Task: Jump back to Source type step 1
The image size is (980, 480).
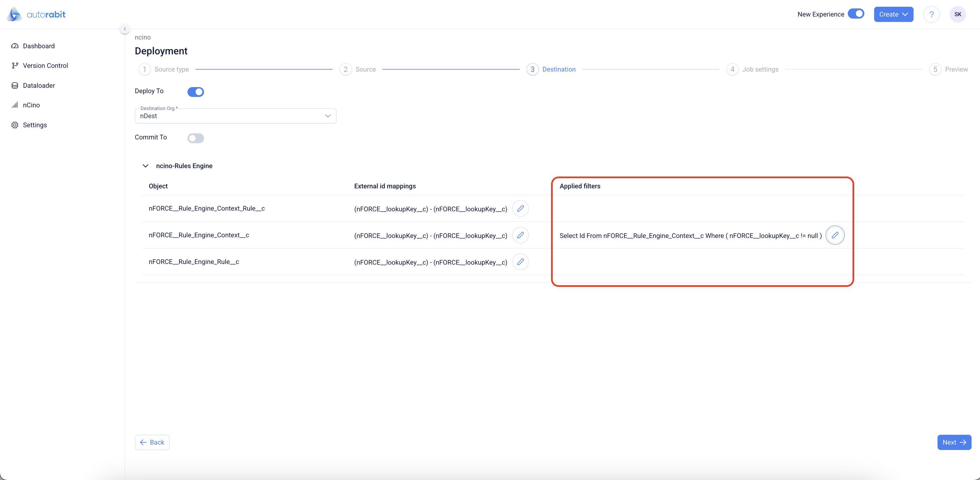Action: click(164, 69)
